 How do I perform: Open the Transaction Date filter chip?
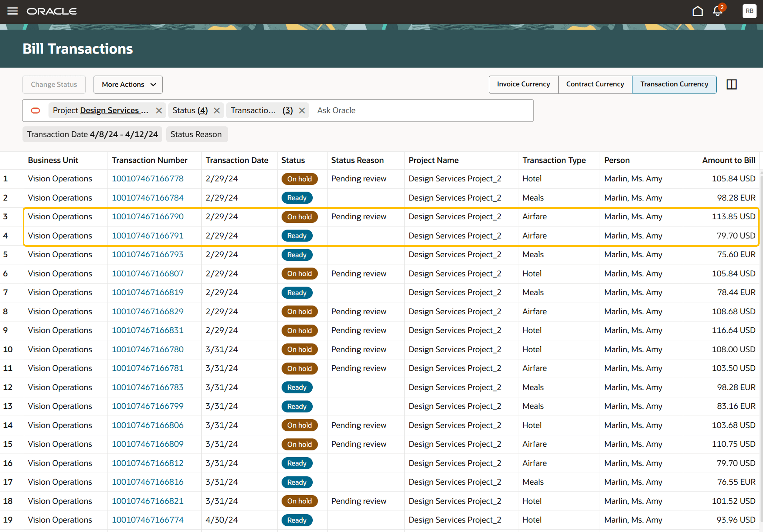pyautogui.click(x=92, y=135)
